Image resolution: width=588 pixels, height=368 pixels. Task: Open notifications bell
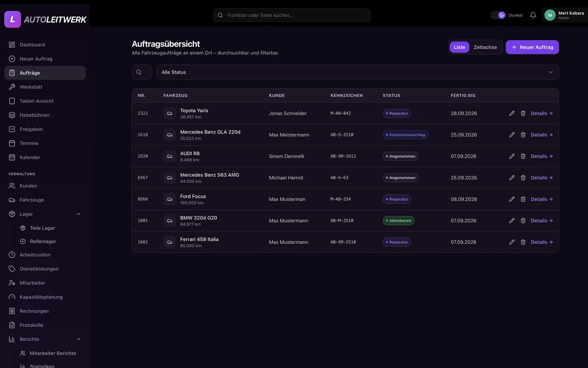click(x=533, y=15)
